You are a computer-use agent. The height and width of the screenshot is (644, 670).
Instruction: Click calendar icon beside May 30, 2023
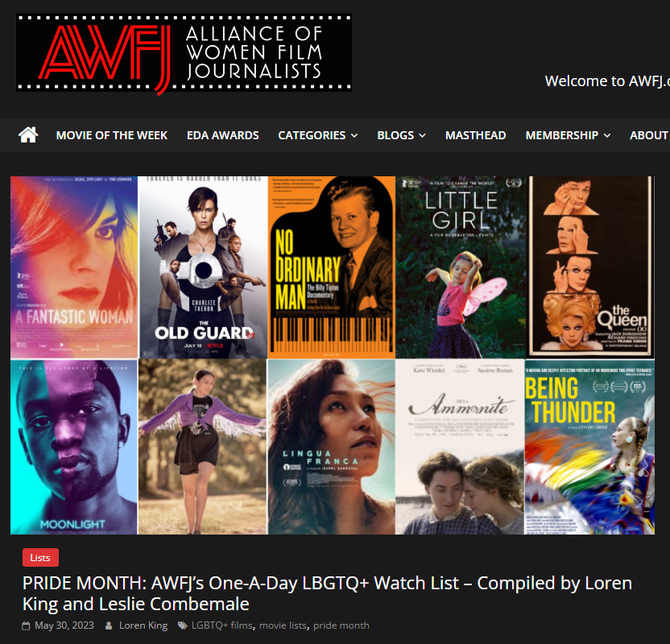tap(26, 625)
